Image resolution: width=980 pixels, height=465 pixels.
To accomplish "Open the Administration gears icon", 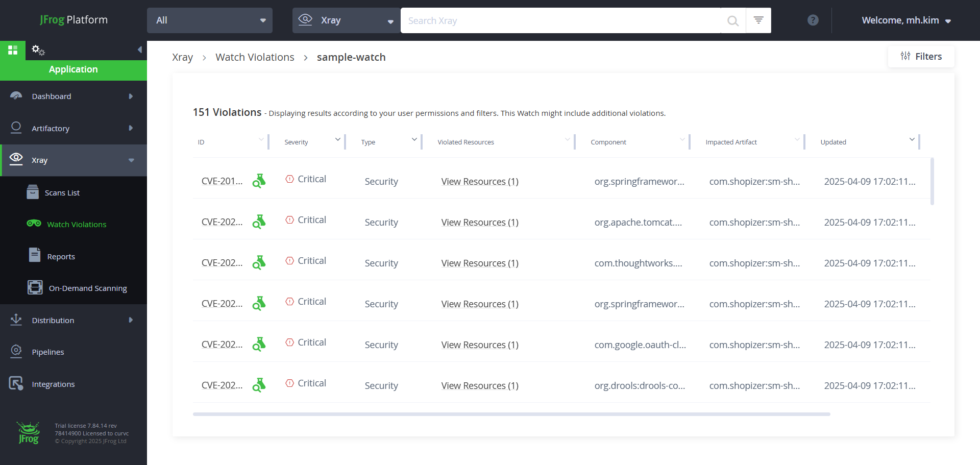I will (x=38, y=50).
